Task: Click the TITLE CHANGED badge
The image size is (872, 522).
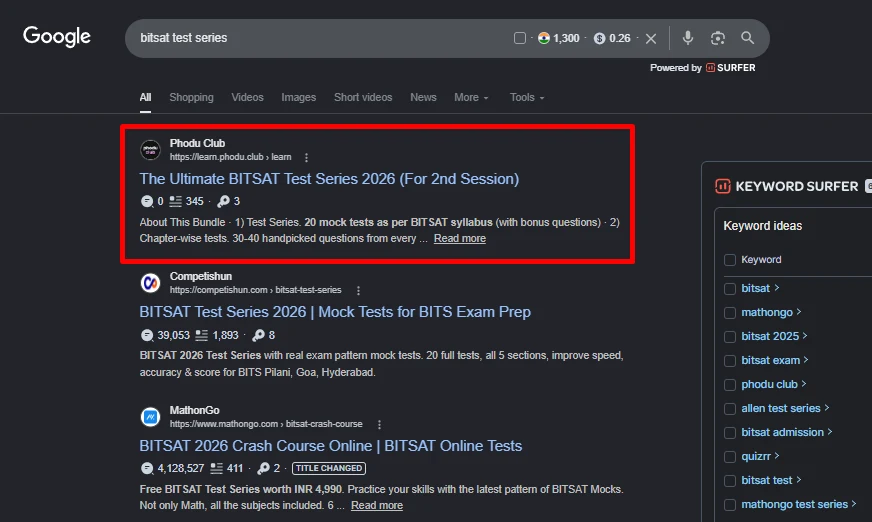Action: pyautogui.click(x=329, y=469)
